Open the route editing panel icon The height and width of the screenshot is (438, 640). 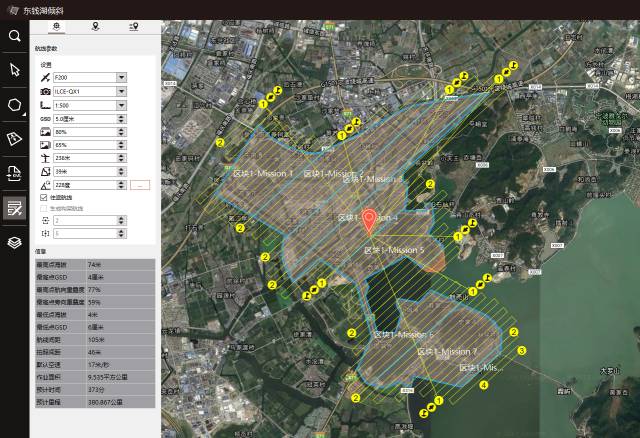click(x=14, y=207)
